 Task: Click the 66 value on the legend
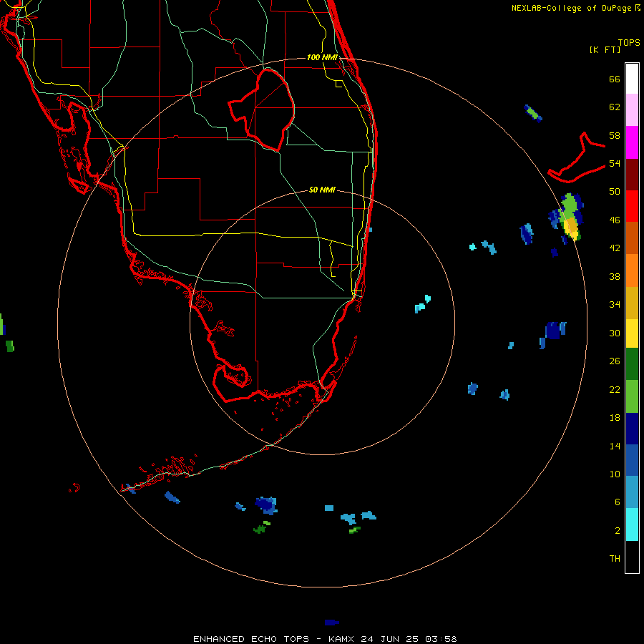pyautogui.click(x=615, y=79)
